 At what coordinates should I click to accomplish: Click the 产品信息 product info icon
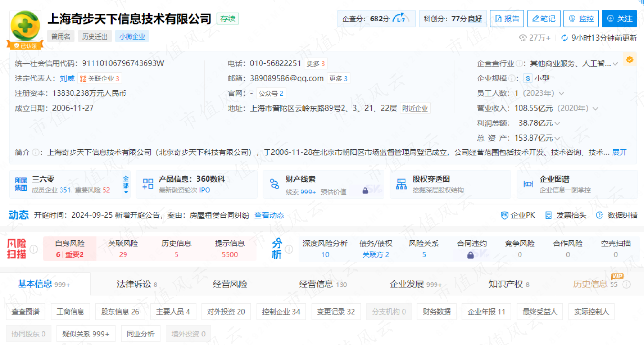tap(148, 184)
